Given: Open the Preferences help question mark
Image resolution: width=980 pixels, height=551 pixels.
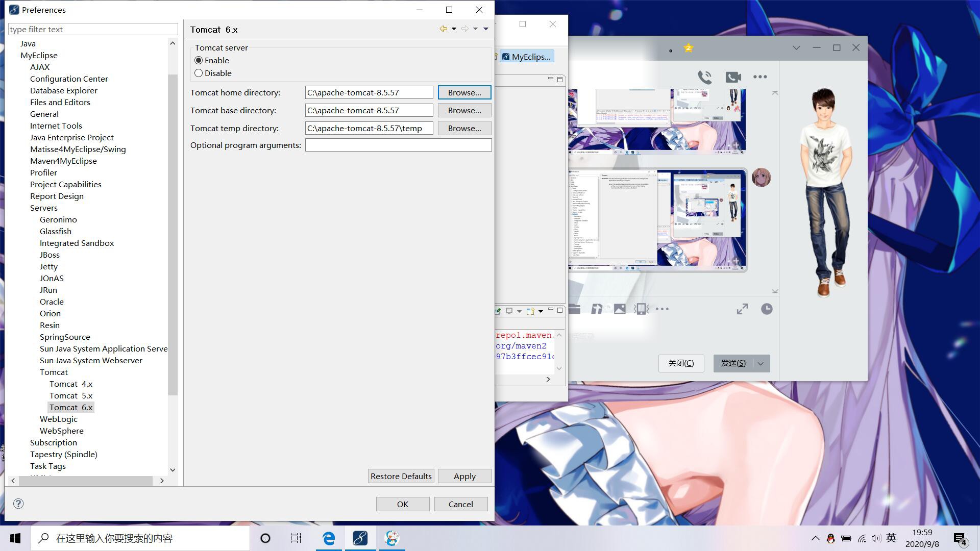Looking at the screenshot, I should (18, 504).
